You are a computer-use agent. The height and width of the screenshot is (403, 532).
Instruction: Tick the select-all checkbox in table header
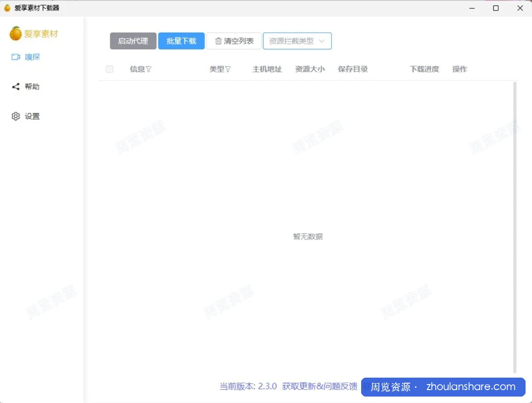109,69
